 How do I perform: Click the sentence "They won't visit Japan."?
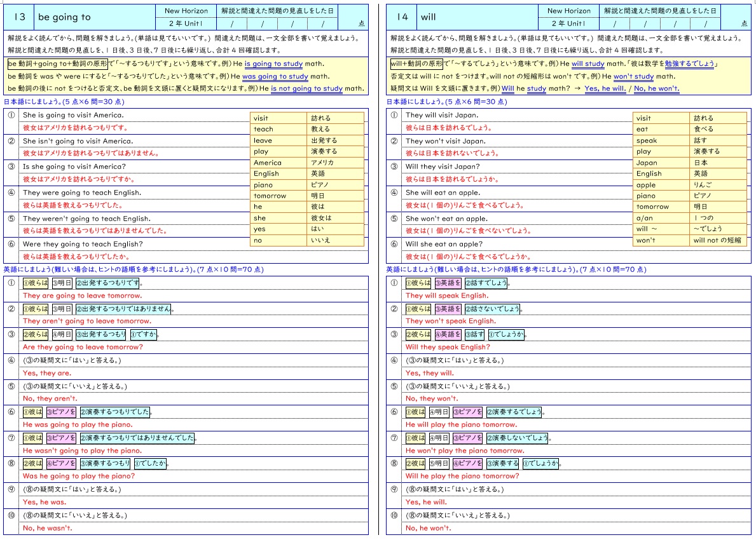click(446, 141)
